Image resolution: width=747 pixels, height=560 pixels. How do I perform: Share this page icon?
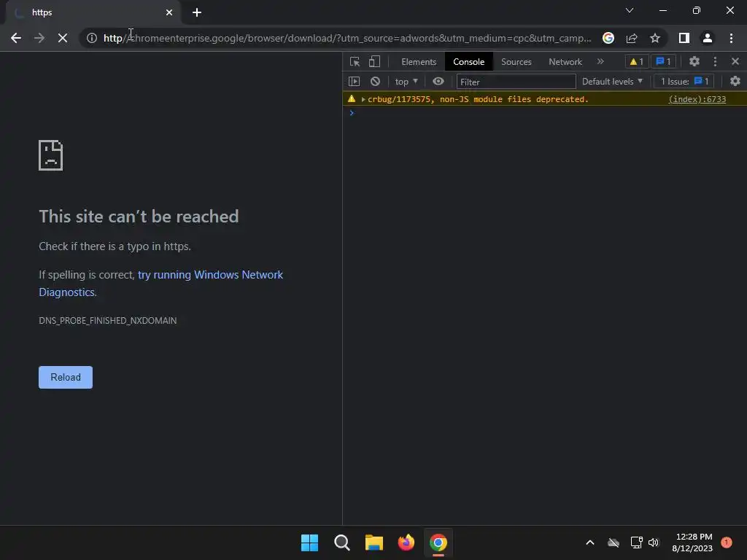coord(632,38)
